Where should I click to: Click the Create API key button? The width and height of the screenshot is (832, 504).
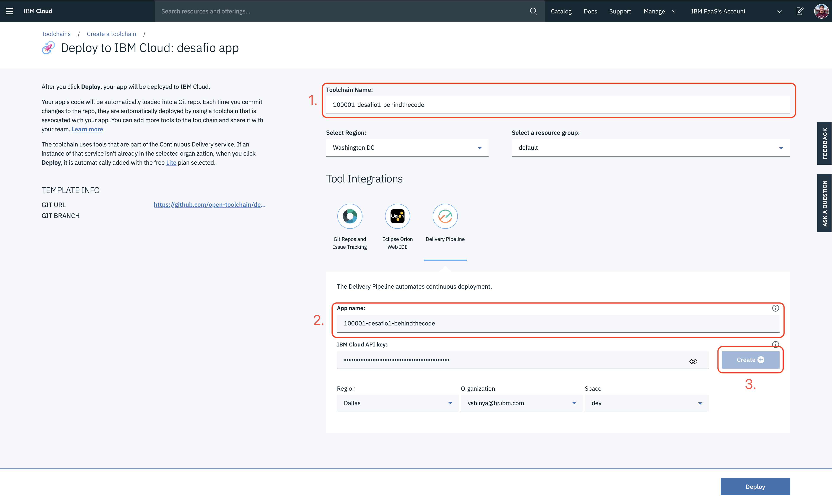[x=750, y=359]
